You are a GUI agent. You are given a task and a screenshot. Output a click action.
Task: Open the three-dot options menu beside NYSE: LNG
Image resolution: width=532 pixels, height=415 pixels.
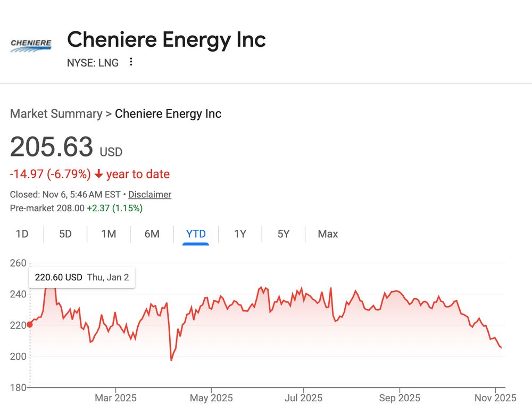[x=130, y=62]
